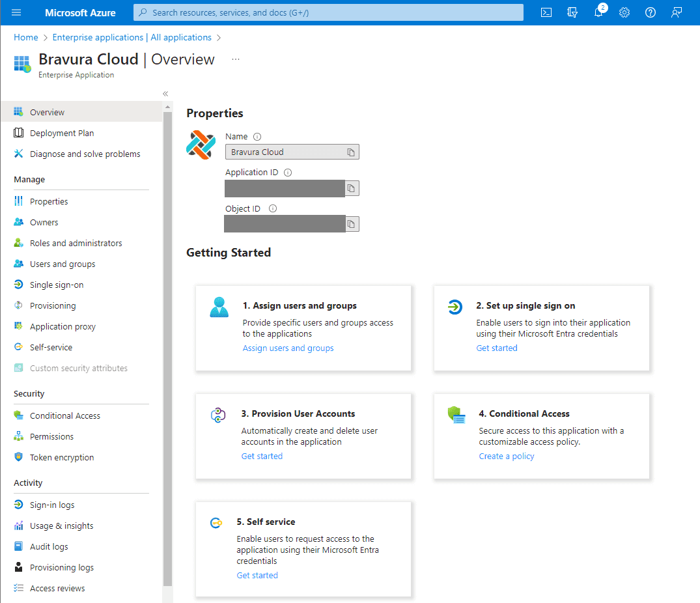
Task: Click the sidebar vertical scrollbar
Action: pos(167,345)
